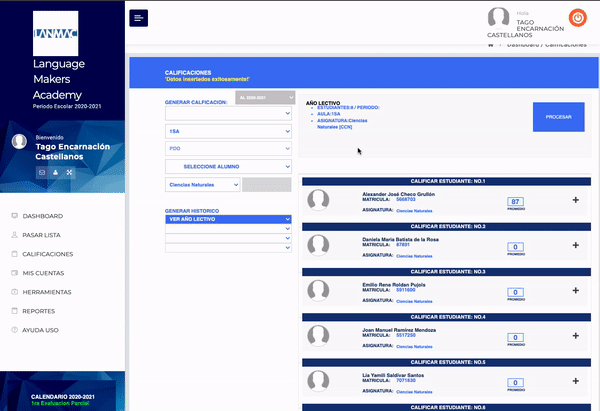Click the orange power logout icon
Viewport: 600px width, 411px height.
578,17
